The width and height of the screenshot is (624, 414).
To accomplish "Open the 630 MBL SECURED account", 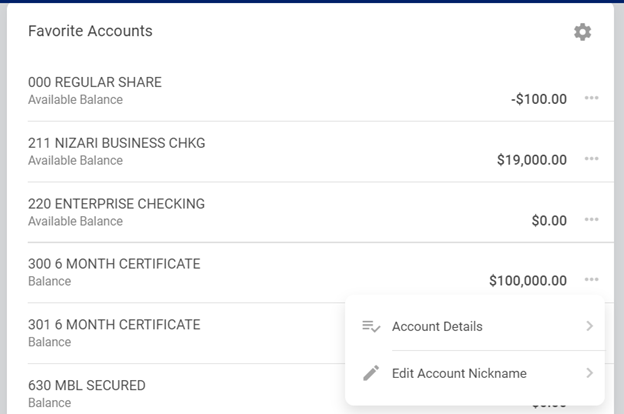I will (87, 385).
